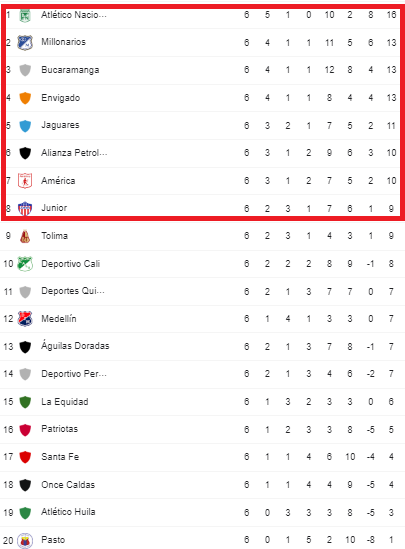Click the Atlético Nacional team crest
This screenshot has height=549, width=405.
pyautogui.click(x=25, y=15)
